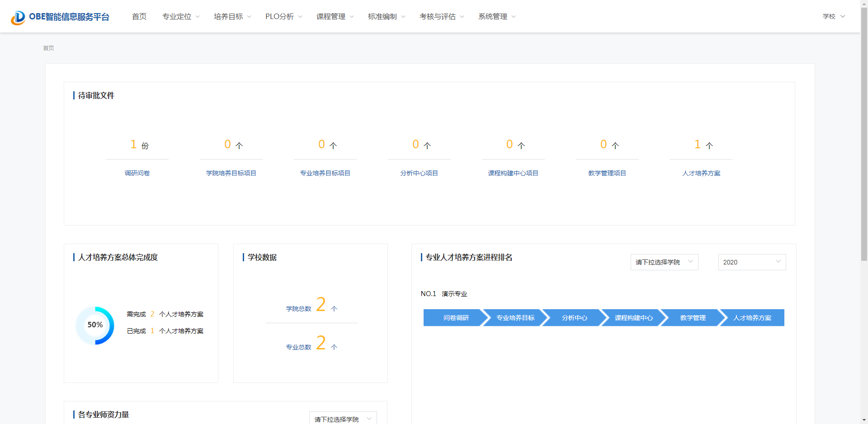Expand the 培养目标 menu
This screenshot has height=424, width=868.
(232, 17)
